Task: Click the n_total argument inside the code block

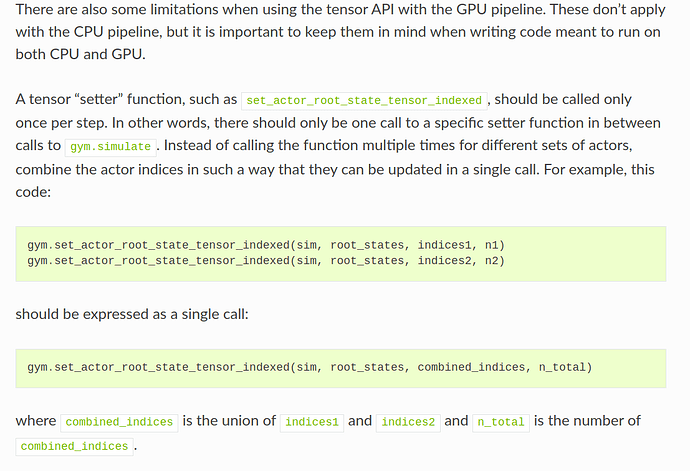Action: tap(562, 367)
